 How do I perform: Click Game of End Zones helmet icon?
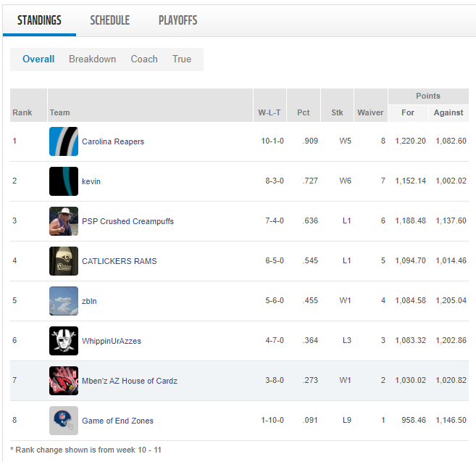[63, 421]
